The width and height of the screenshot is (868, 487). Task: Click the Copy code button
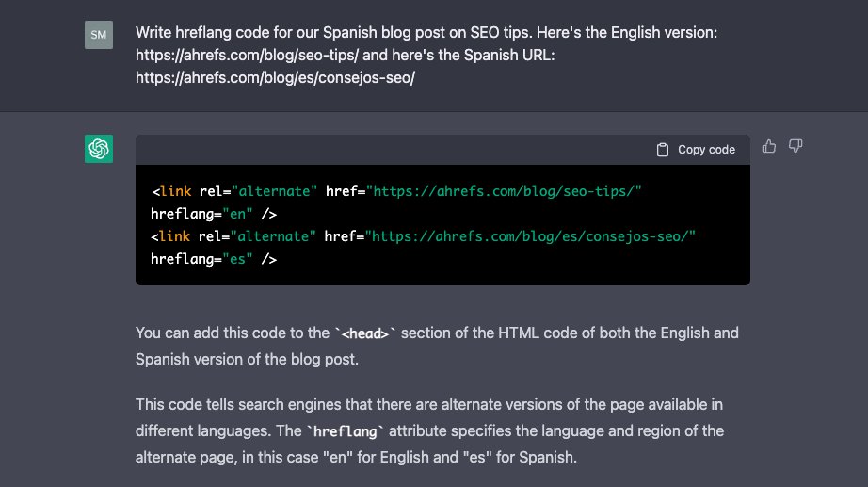coord(696,150)
